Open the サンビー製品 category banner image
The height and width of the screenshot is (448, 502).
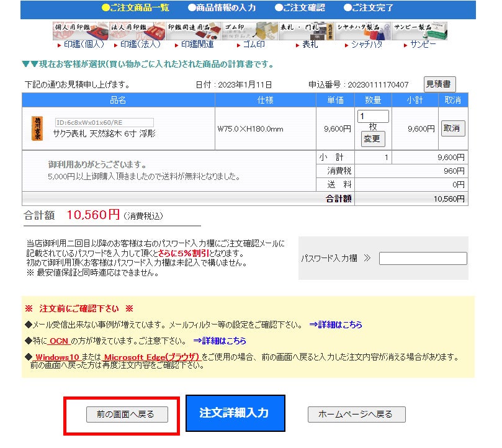(x=419, y=31)
